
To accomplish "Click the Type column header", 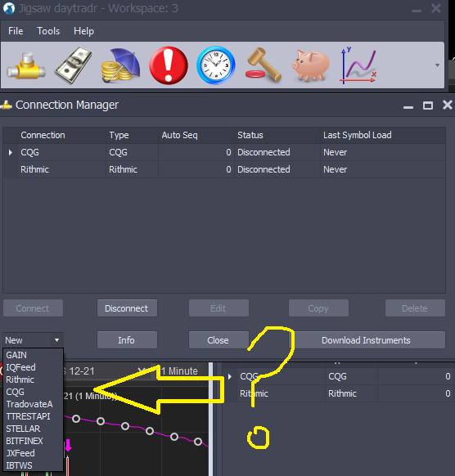I will pyautogui.click(x=132, y=135).
